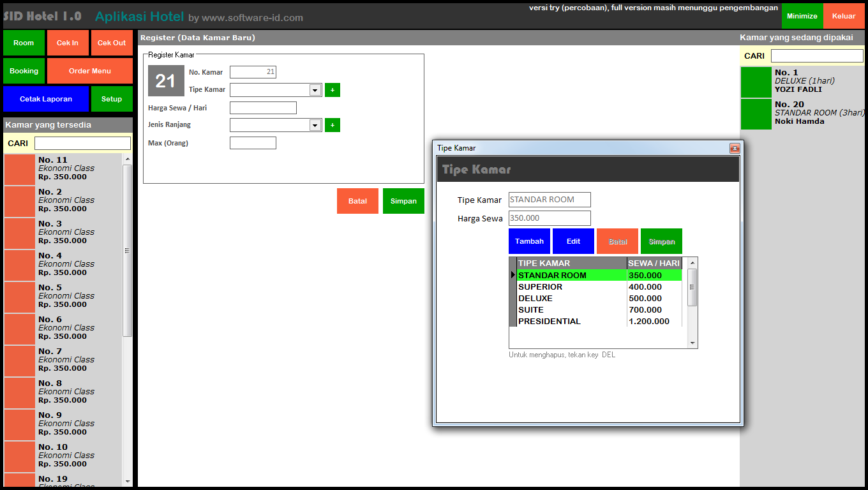Image resolution: width=868 pixels, height=490 pixels.
Task: Expand the Jenis Ranjang dropdown
Action: [315, 125]
